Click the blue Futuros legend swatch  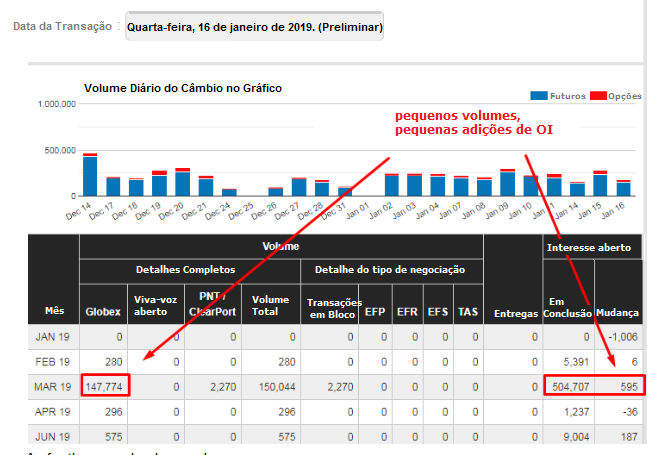coord(538,95)
